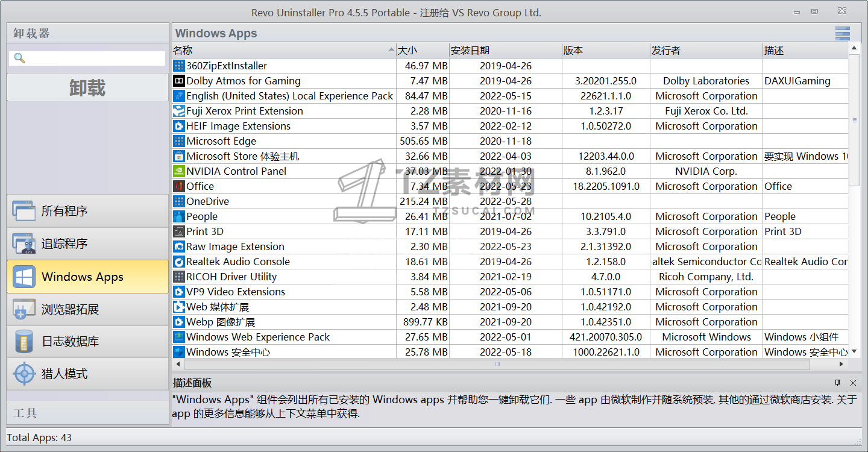The image size is (868, 452).
Task: Click the 360ZipExtInstaller app icon
Action: coord(178,66)
